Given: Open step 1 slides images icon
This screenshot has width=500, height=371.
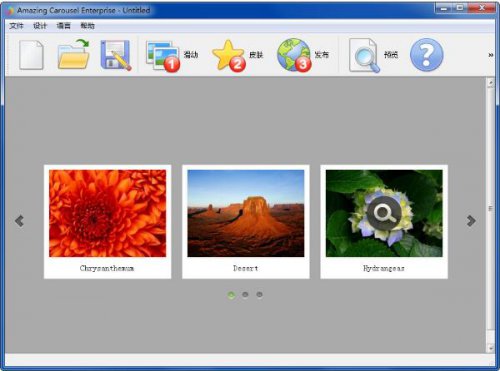Looking at the screenshot, I should click(163, 56).
